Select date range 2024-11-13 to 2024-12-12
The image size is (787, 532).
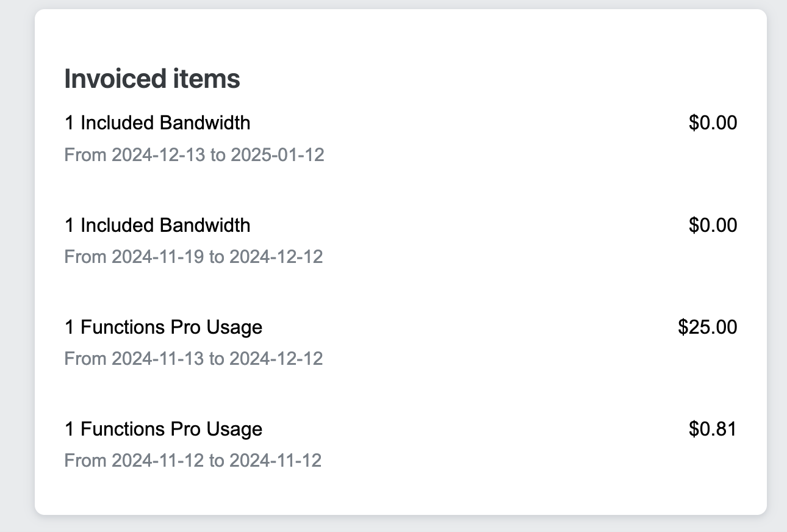click(193, 358)
